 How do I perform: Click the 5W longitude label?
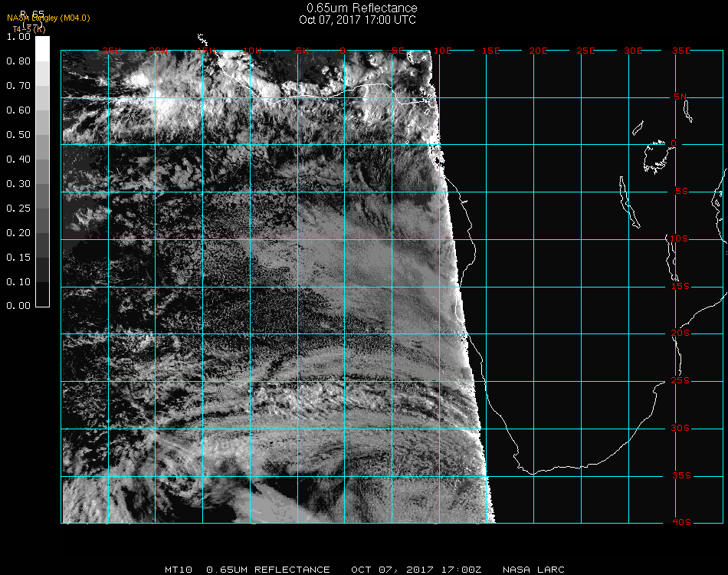(x=302, y=51)
